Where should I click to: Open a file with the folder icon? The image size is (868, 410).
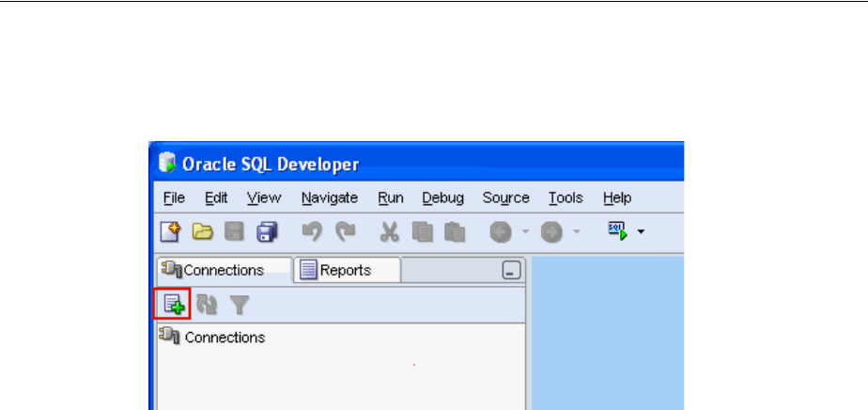203,231
